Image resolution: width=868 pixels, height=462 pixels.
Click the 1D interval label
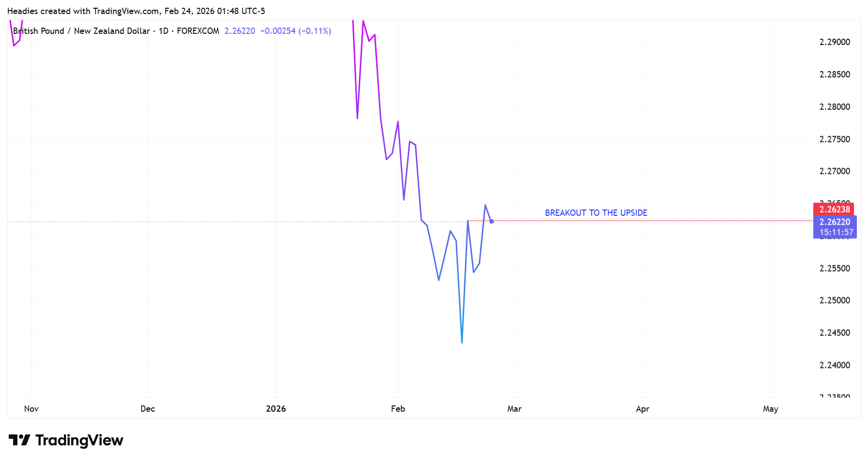[164, 31]
